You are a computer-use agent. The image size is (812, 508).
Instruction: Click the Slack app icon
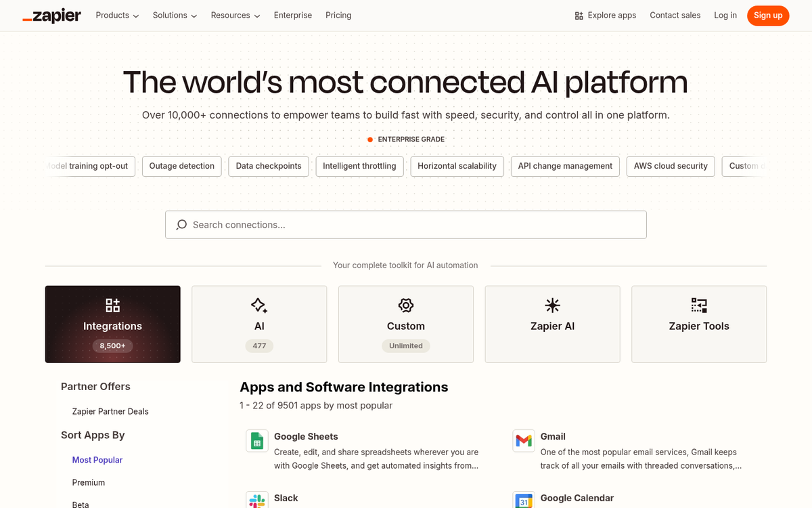point(256,500)
